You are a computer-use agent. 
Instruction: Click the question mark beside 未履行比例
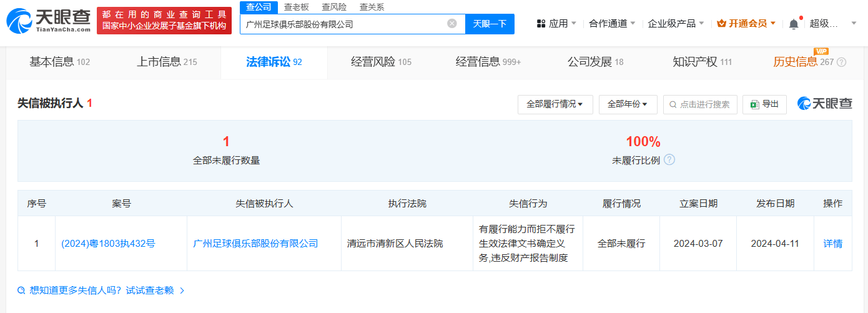[669, 160]
